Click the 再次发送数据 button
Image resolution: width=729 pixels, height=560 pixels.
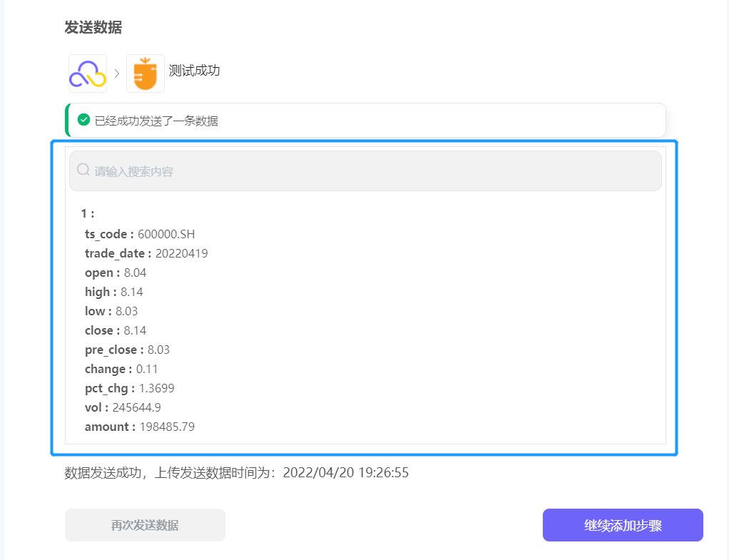pyautogui.click(x=145, y=525)
